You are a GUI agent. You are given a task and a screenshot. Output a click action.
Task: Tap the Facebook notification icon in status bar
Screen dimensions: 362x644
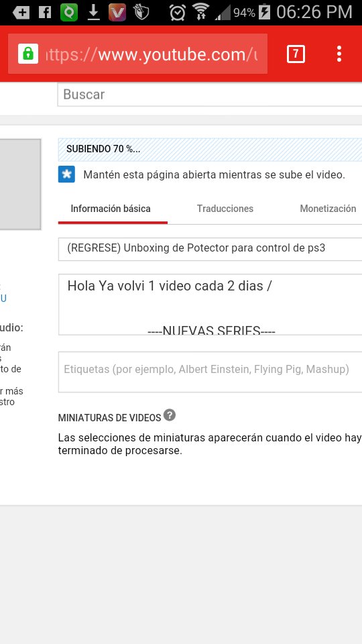[45, 12]
